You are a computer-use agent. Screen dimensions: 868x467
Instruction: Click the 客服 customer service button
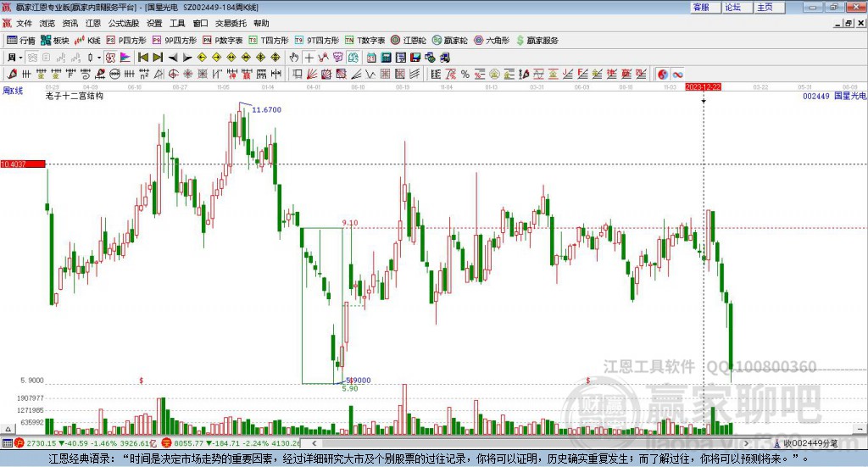(705, 7)
